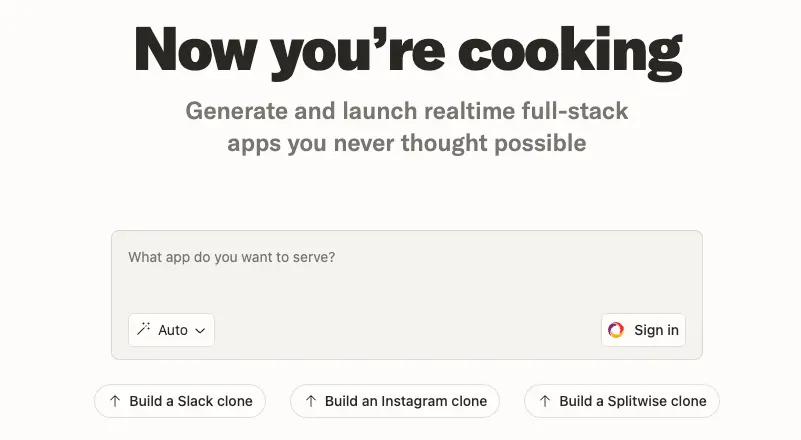Click the magic wand icon beside Auto
Image resolution: width=801 pixels, height=440 pixels.
tap(144, 329)
